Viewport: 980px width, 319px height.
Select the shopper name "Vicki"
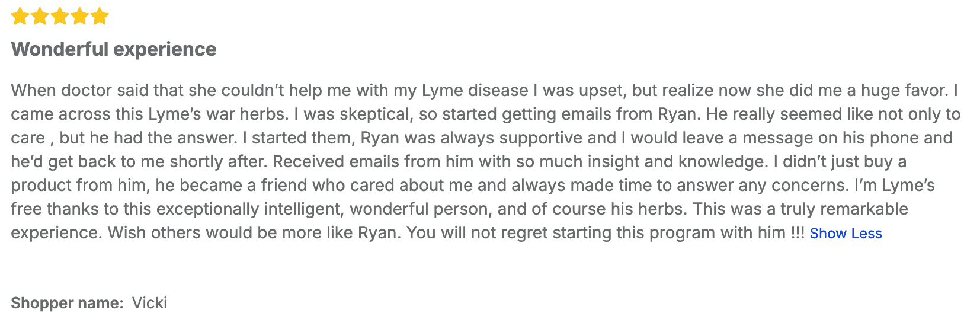click(149, 303)
